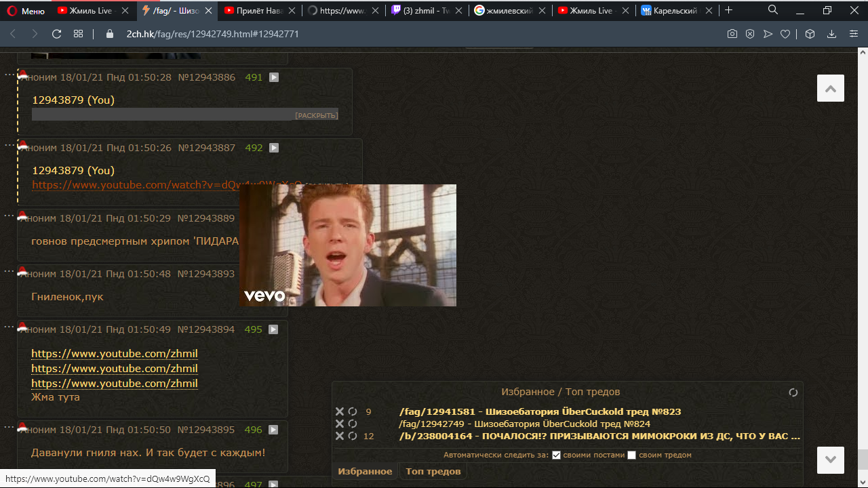The height and width of the screenshot is (488, 868).
Task: Click arrow icon next to post count 491
Action: point(274,77)
